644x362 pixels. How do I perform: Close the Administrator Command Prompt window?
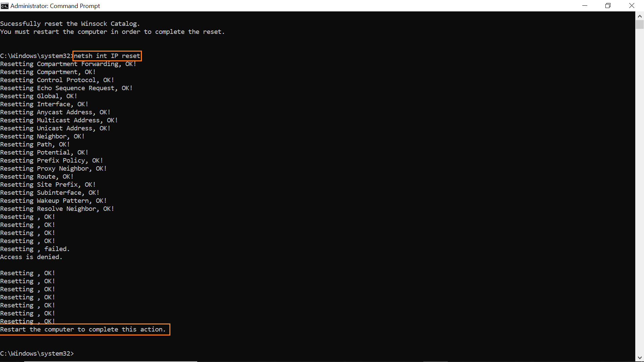(x=632, y=6)
